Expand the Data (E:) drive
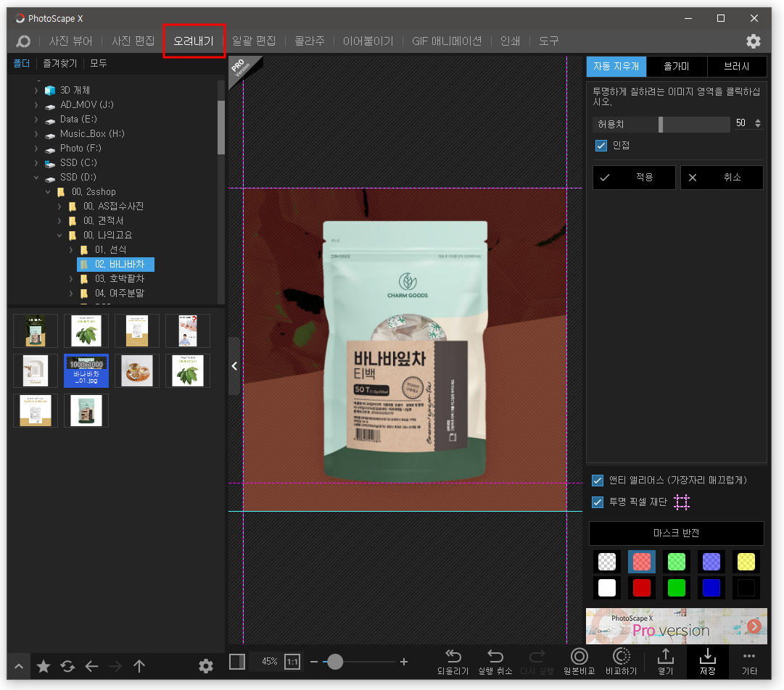The image size is (784, 690). coord(36,120)
